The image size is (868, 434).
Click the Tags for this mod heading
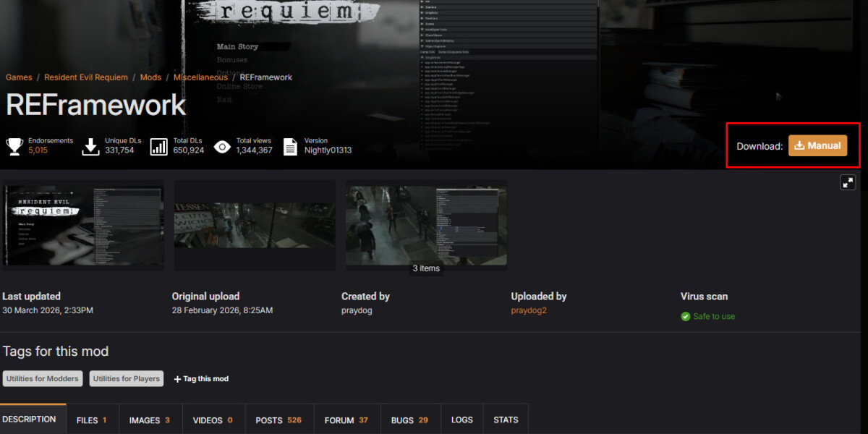click(56, 352)
